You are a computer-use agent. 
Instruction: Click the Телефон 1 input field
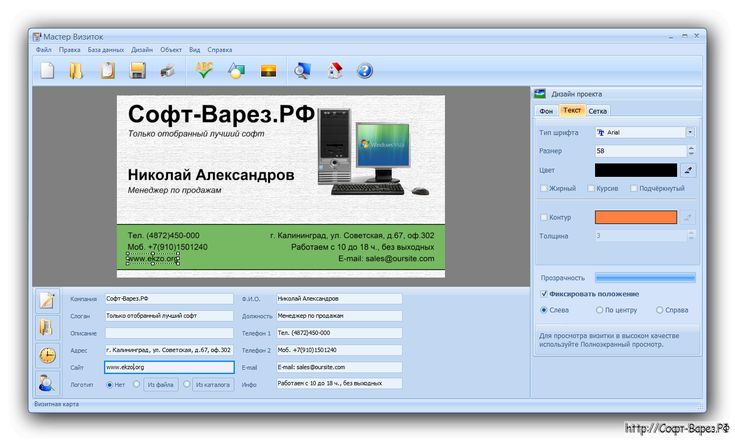(339, 333)
